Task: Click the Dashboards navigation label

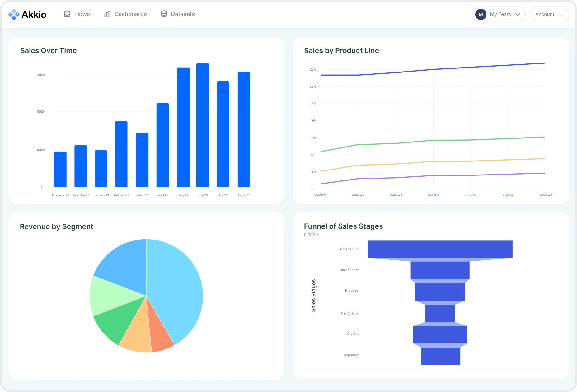Action: pyautogui.click(x=130, y=14)
